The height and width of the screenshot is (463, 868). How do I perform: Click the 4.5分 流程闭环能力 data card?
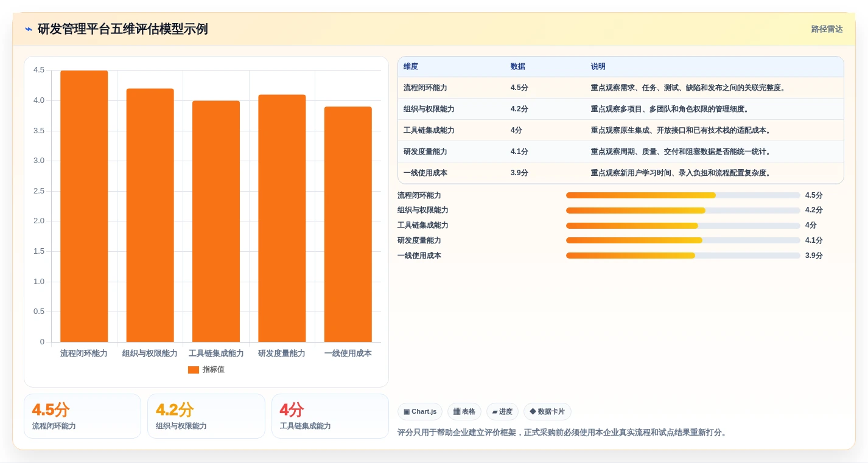tap(82, 416)
